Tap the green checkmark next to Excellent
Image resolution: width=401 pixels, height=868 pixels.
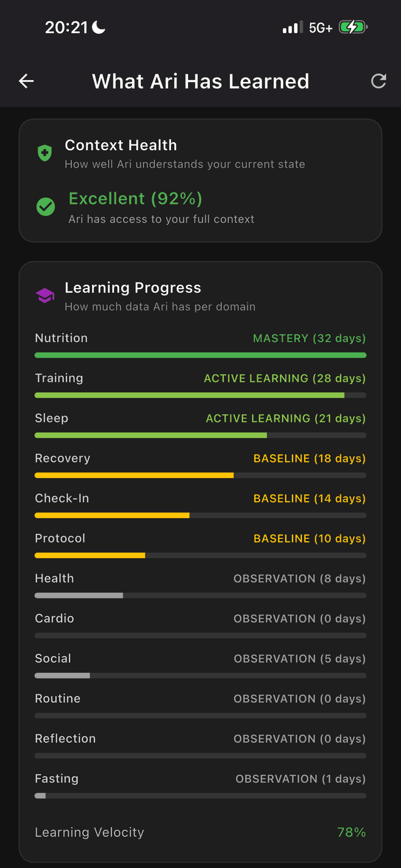[44, 207]
